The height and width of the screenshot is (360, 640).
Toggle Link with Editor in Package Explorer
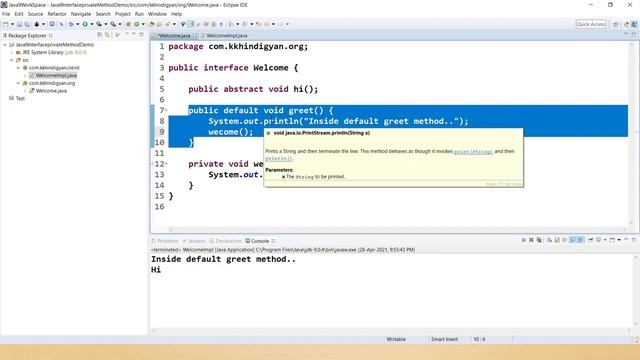107,35
